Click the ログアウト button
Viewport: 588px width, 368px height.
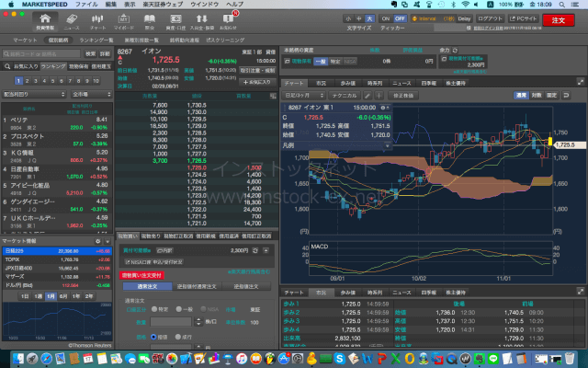click(490, 18)
